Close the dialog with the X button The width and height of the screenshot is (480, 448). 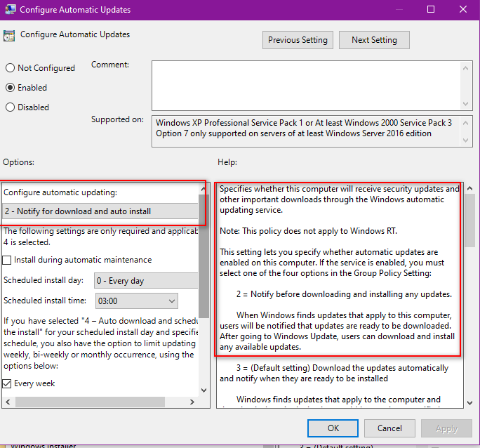point(463,10)
